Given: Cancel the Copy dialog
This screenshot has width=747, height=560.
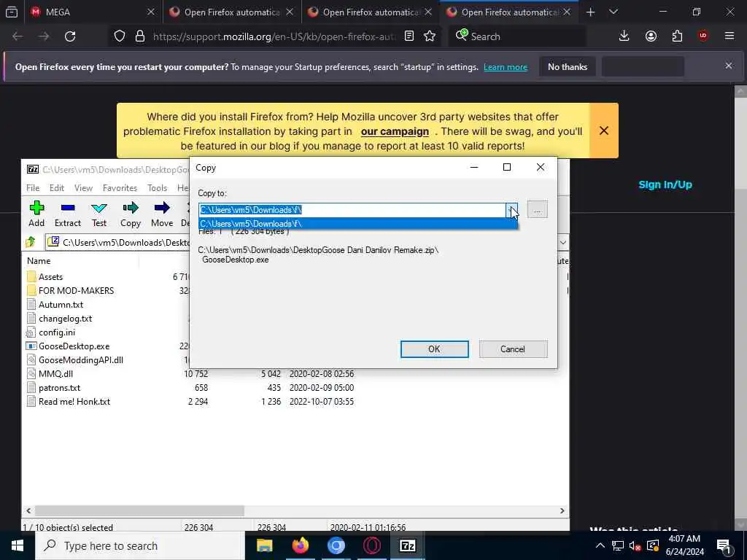Looking at the screenshot, I should click(513, 349).
